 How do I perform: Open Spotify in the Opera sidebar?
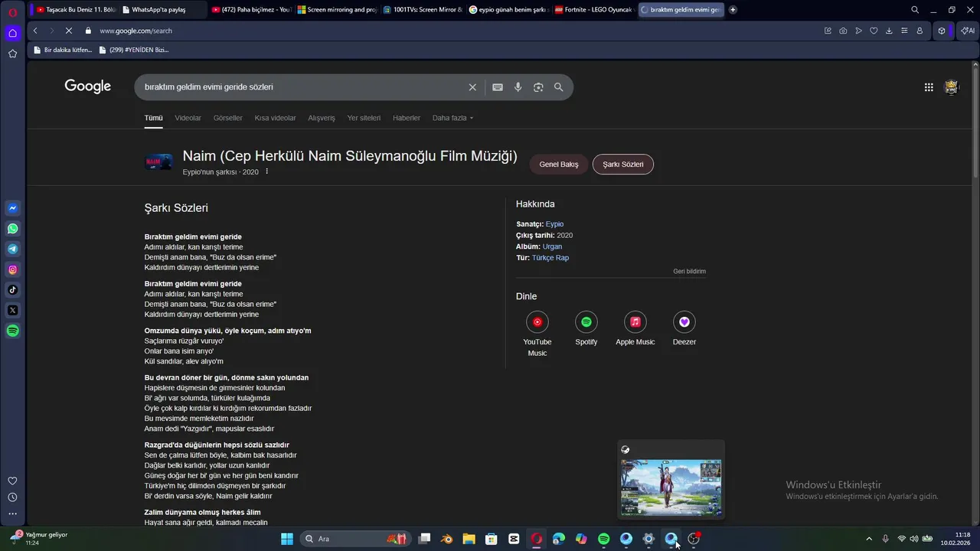pyautogui.click(x=13, y=331)
